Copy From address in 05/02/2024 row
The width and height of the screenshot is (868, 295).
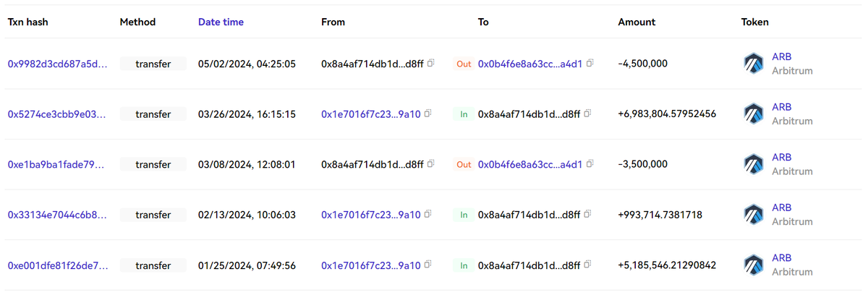pos(430,64)
